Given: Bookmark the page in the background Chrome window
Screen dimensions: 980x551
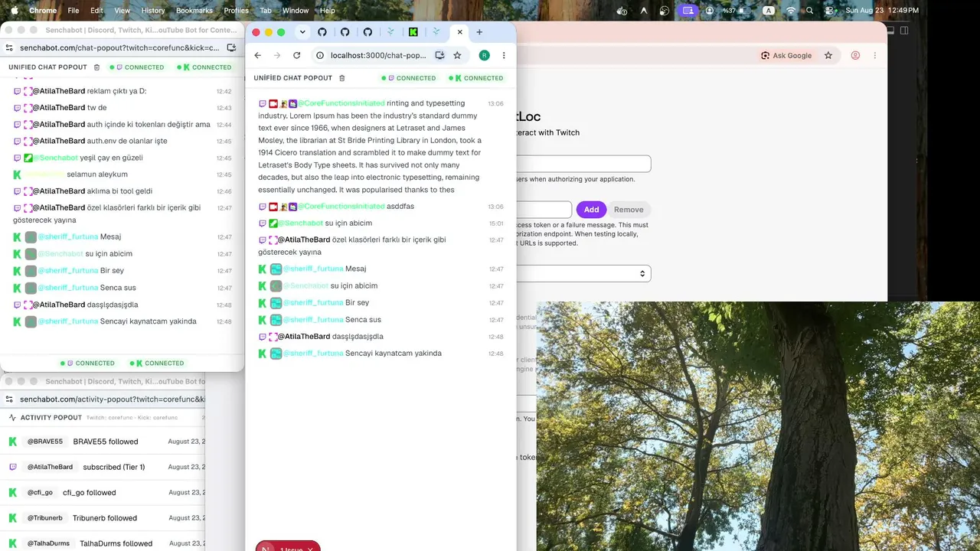Looking at the screenshot, I should click(x=828, y=55).
